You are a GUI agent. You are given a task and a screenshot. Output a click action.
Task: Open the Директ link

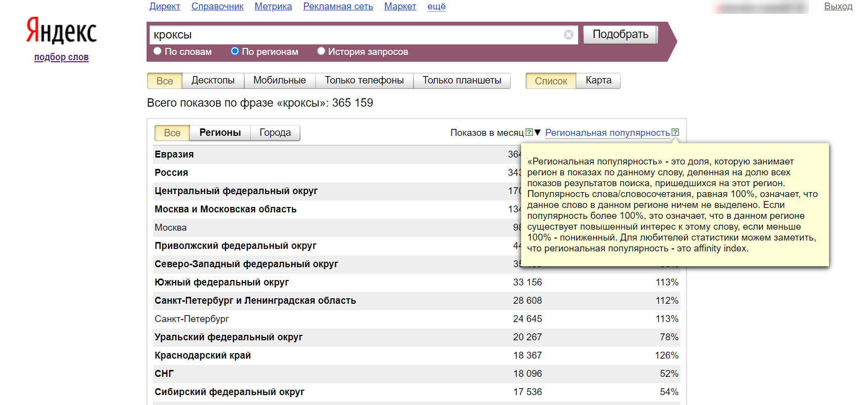pos(165,6)
